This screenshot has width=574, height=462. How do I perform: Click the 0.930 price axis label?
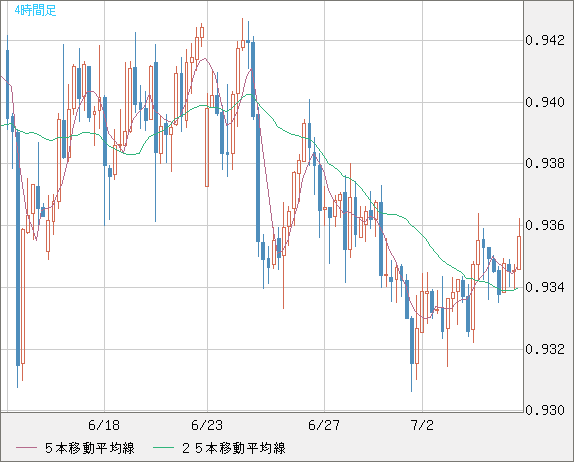[545, 410]
